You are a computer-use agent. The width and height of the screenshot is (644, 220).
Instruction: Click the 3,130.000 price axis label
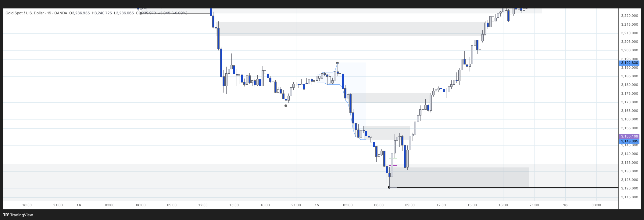point(629,171)
